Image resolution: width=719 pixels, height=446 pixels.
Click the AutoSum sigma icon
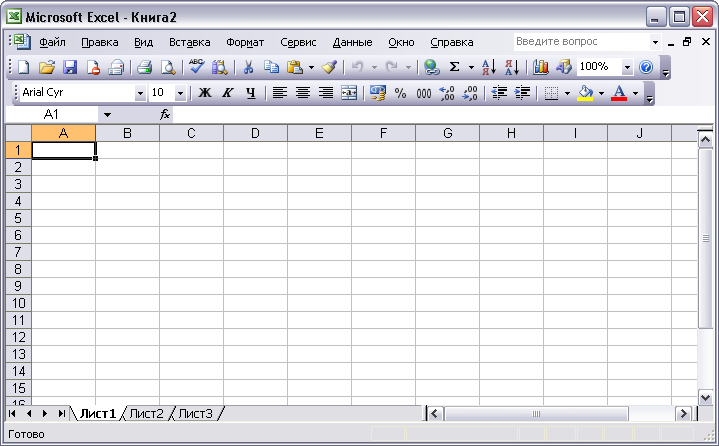coord(454,67)
